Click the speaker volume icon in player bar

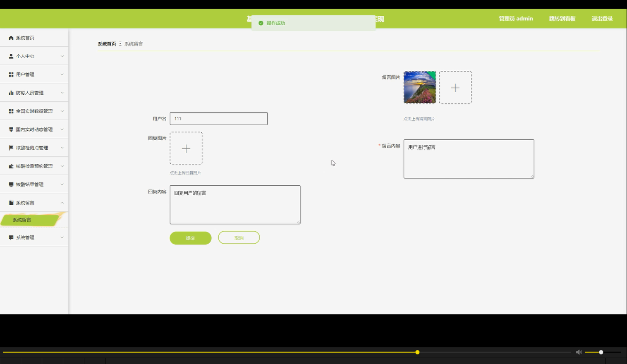tap(579, 352)
